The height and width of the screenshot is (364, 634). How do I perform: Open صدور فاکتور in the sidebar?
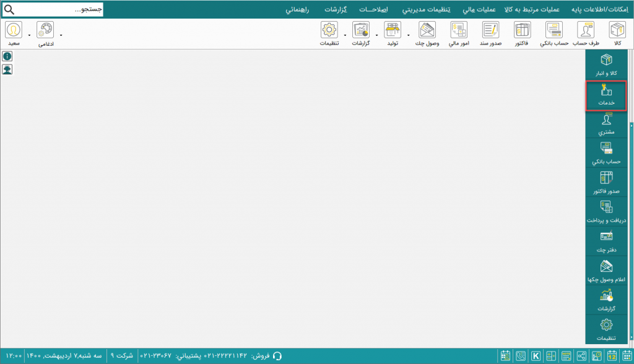(606, 183)
